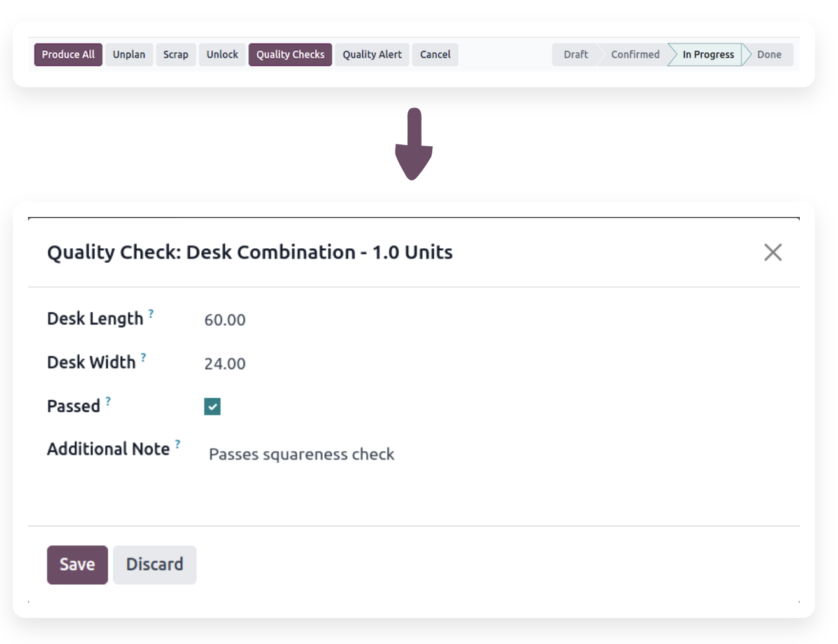This screenshot has height=644, width=838.
Task: Switch status to Done
Action: coord(769,55)
